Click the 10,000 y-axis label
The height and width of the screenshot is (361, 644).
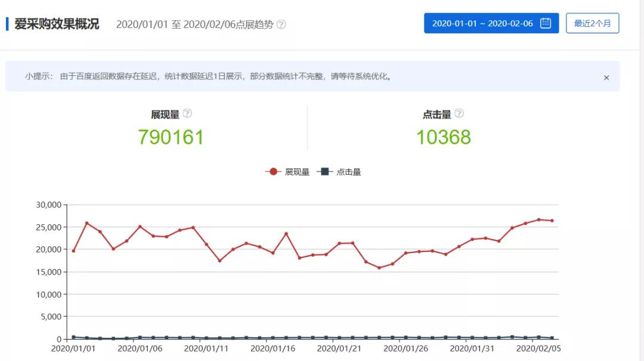pos(48,295)
